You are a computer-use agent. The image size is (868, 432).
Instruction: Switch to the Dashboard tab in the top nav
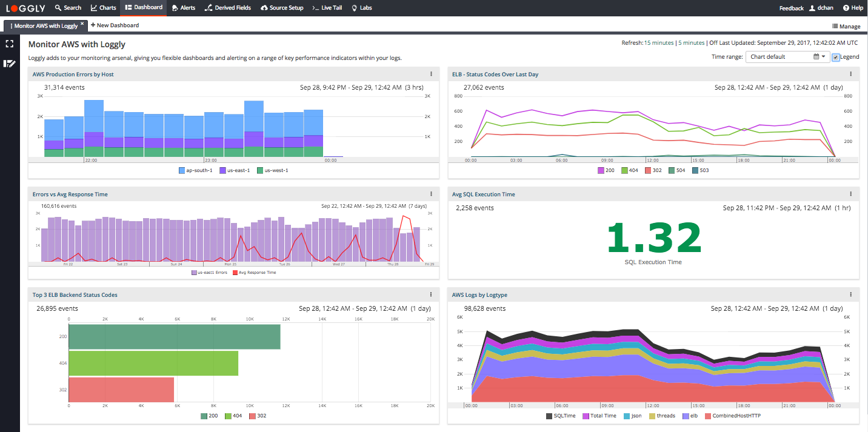144,8
